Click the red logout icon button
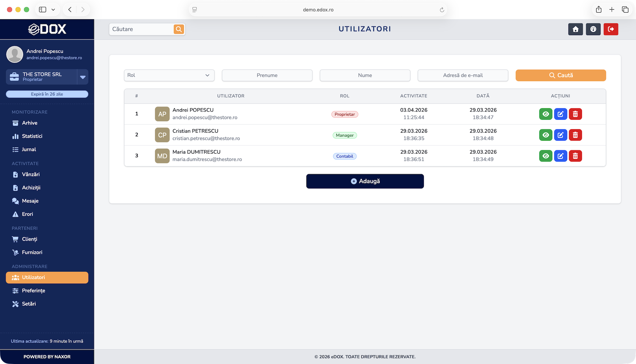This screenshot has width=636, height=364. (610, 29)
